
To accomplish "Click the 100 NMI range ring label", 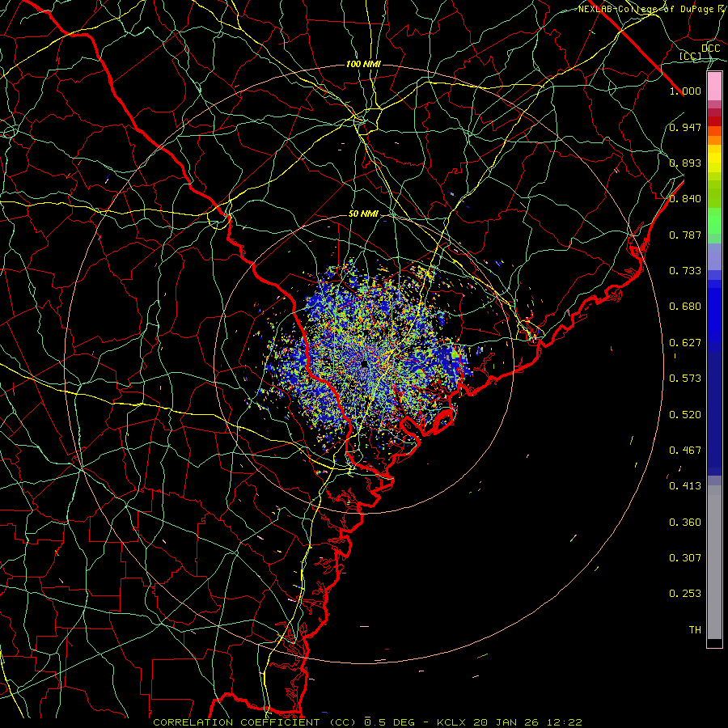I will coord(363,64).
